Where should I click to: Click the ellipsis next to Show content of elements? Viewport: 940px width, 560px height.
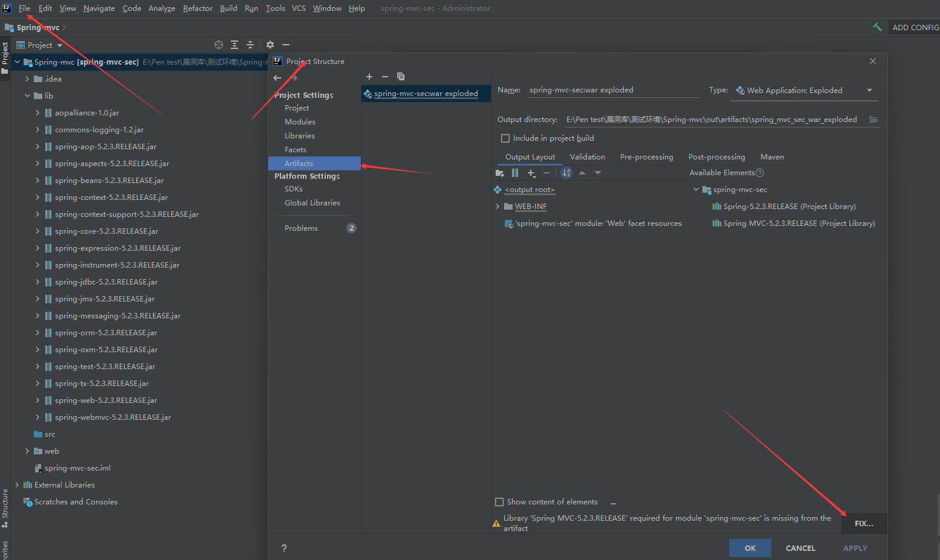click(613, 503)
